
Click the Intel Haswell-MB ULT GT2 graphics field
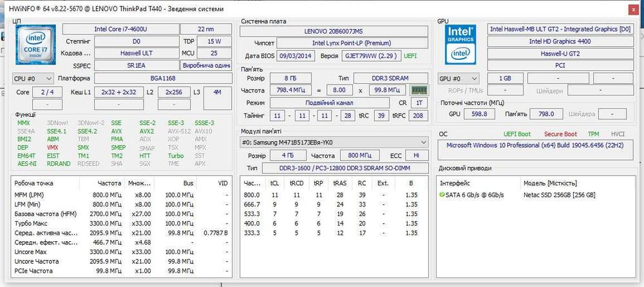tap(560, 29)
